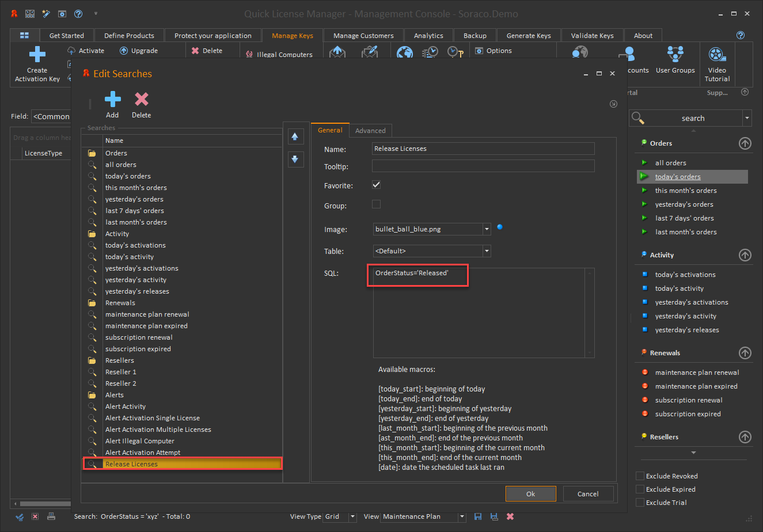Viewport: 763px width, 532px height.
Task: Click the Activate ribbon icon
Action: [x=71, y=51]
